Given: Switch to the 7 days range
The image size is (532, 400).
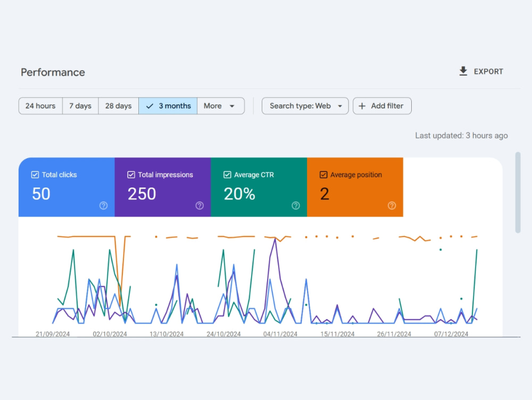Looking at the screenshot, I should click(x=80, y=106).
